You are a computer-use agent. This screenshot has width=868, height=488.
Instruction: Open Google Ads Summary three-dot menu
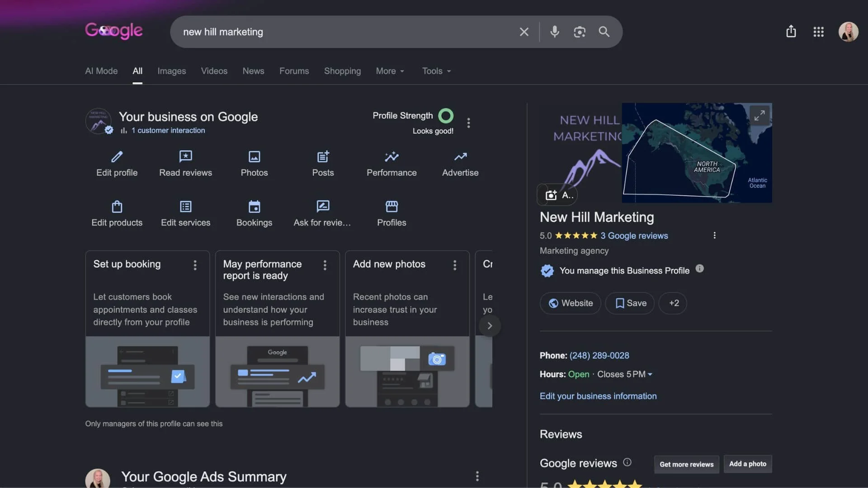pos(477,476)
